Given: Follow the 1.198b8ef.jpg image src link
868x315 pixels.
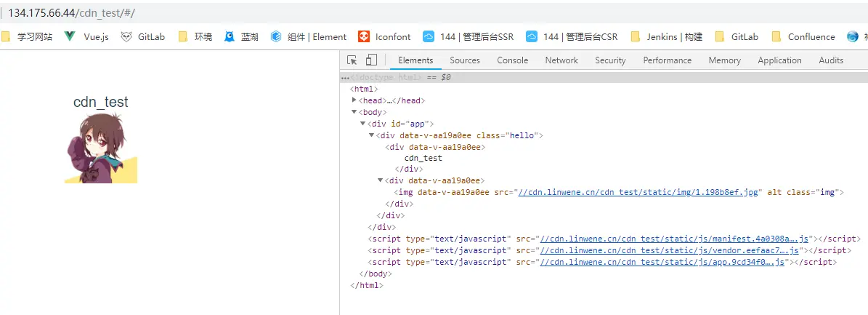Looking at the screenshot, I should pos(639,193).
